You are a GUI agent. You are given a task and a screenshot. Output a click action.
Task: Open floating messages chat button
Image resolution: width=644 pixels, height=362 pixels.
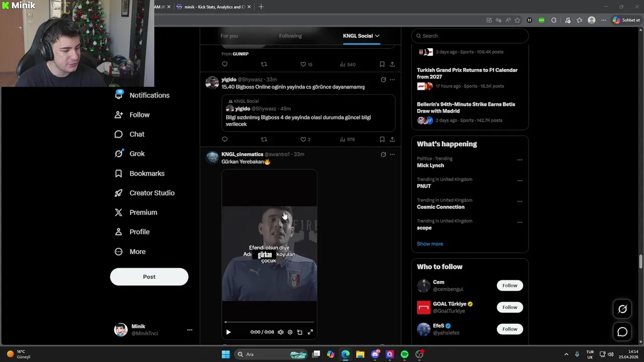click(622, 332)
